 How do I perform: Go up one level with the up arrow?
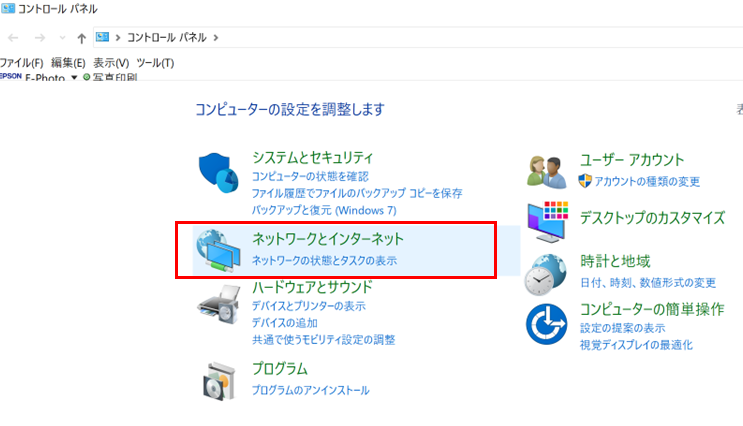(x=81, y=38)
